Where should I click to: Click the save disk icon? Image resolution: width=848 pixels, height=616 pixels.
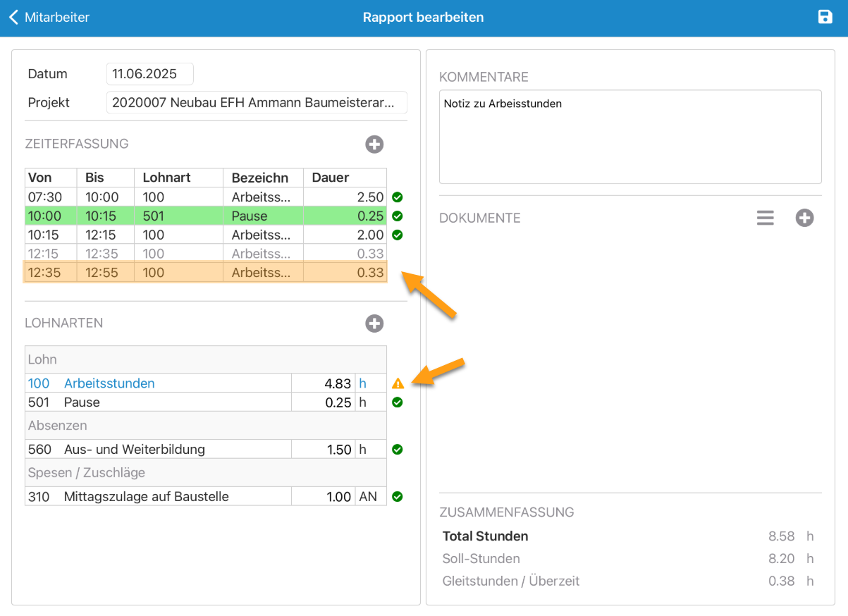point(825,17)
